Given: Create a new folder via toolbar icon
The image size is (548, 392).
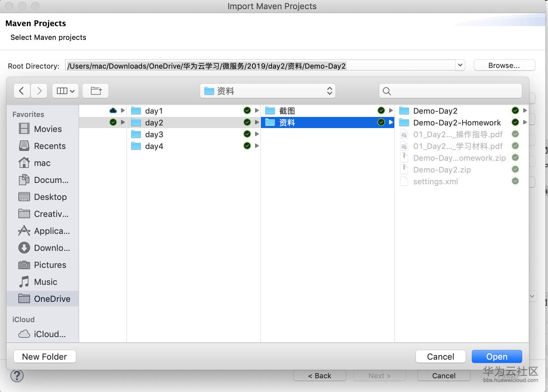Looking at the screenshot, I should coord(95,91).
